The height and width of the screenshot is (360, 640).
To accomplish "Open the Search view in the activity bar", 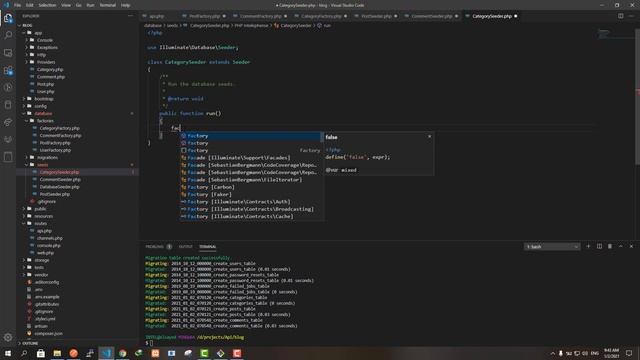I will [8, 35].
